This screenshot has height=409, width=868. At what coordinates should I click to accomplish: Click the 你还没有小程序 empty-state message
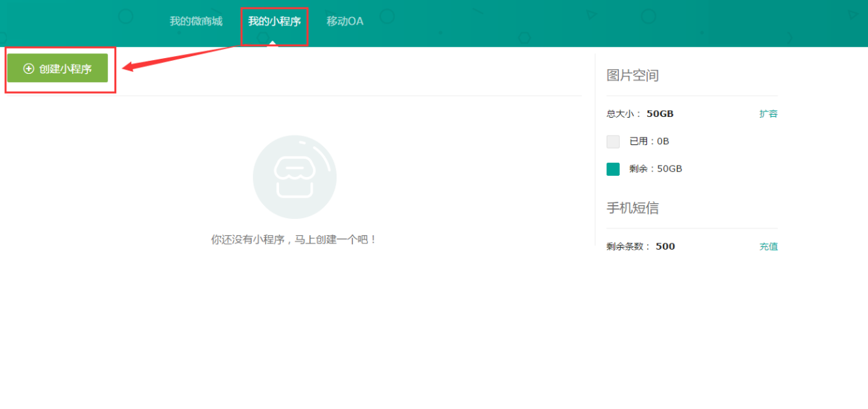click(x=294, y=240)
